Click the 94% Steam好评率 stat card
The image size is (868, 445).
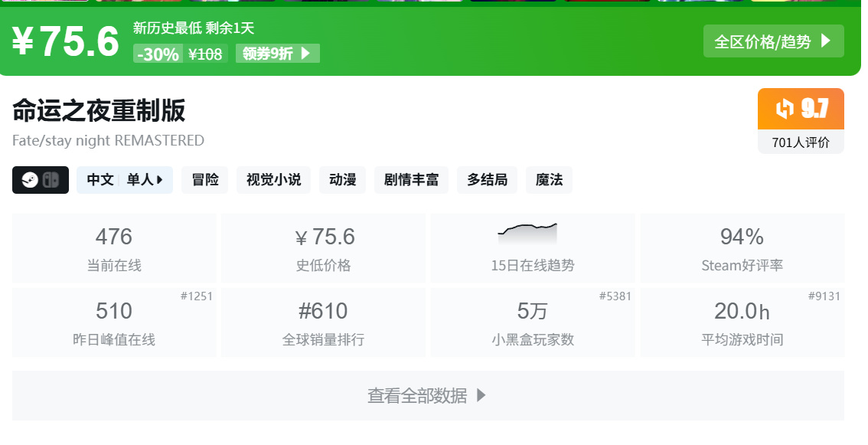(x=742, y=247)
